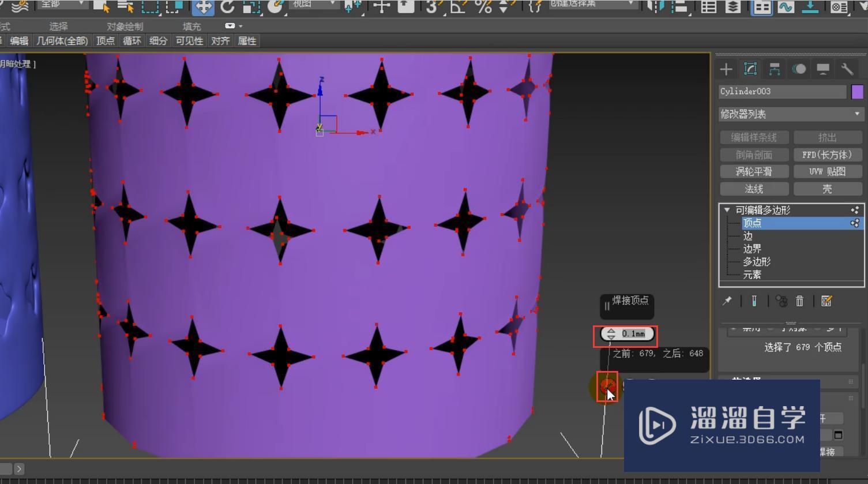The width and height of the screenshot is (868, 484).
Task: Open the reference coordinate dropdown 视图
Action: [314, 4]
